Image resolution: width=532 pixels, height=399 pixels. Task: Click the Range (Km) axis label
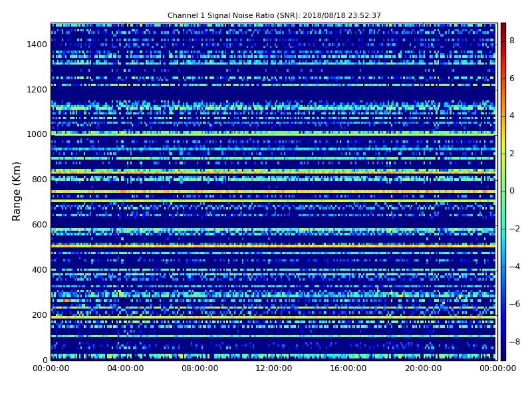16,192
